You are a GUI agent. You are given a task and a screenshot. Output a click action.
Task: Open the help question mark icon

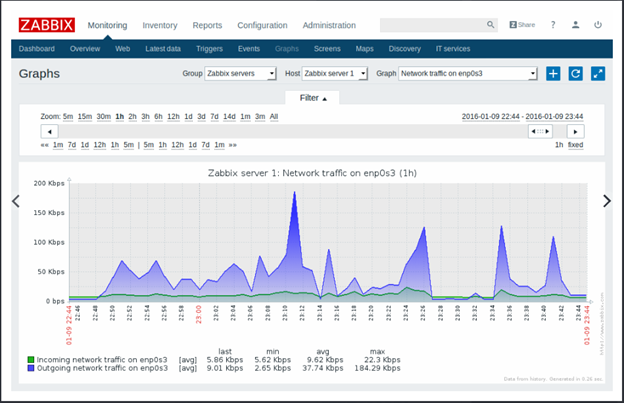click(x=553, y=25)
